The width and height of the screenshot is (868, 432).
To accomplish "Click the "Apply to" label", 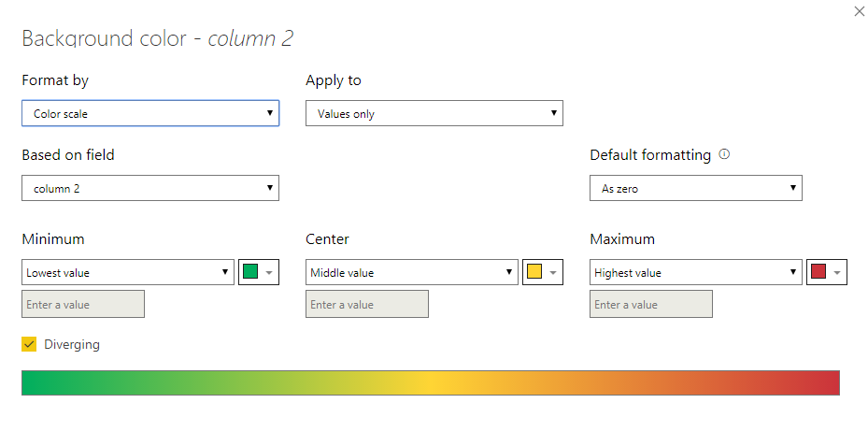I will (x=334, y=80).
